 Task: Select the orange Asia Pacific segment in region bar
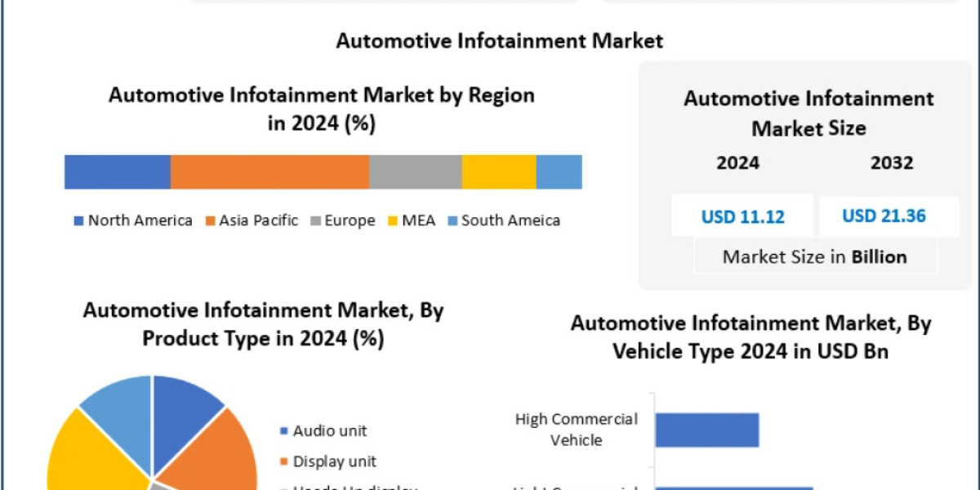[269, 172]
